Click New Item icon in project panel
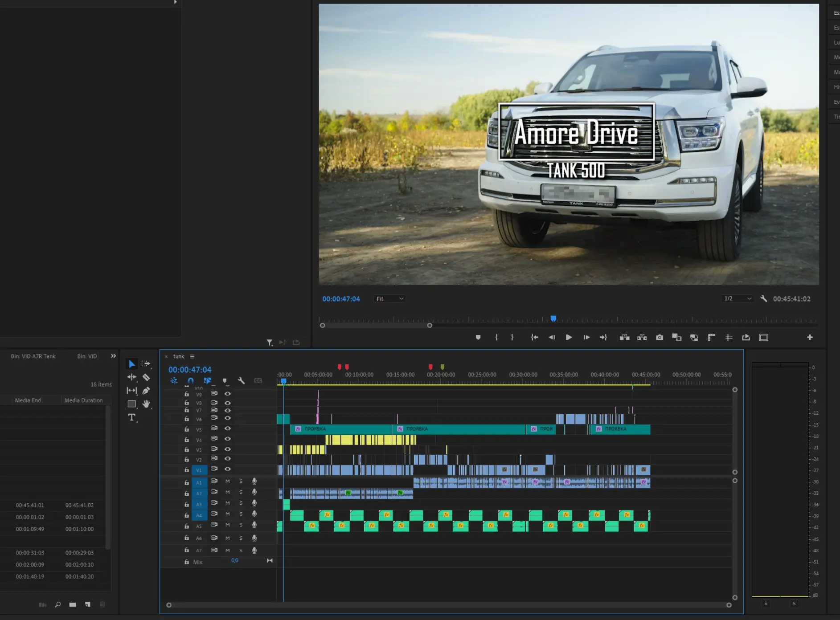The width and height of the screenshot is (840, 620). 88,604
